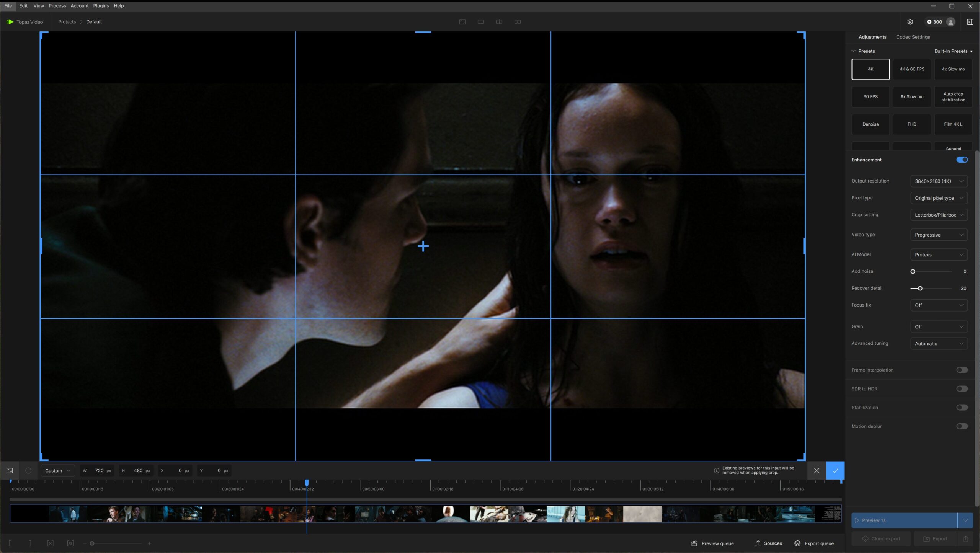Turn on the Stabilization switch
Image resolution: width=980 pixels, height=553 pixels.
[x=962, y=408]
